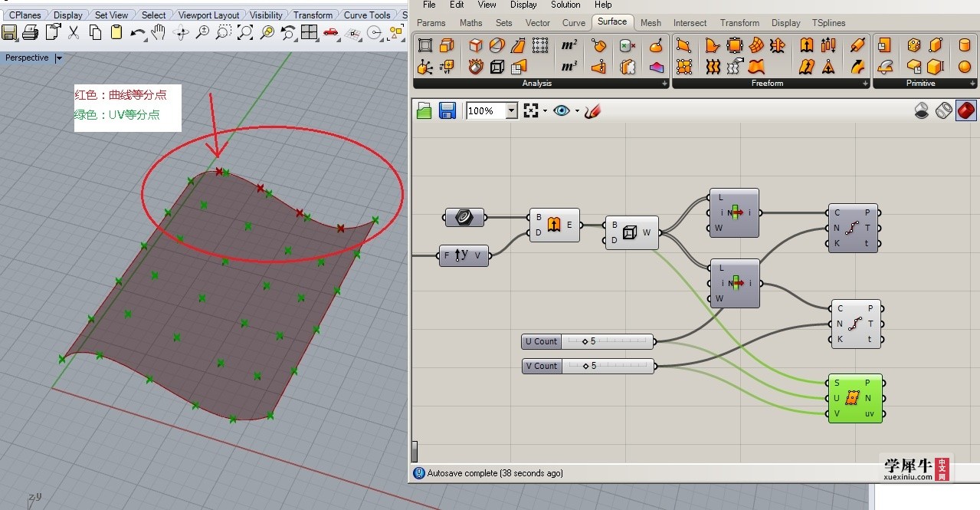Click the V Count slider label
The height and width of the screenshot is (510, 980).
[x=541, y=367]
